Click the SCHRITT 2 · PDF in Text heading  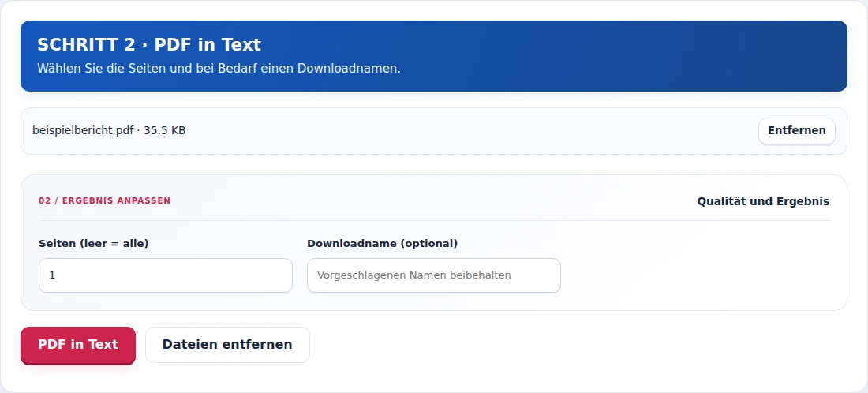(149, 44)
